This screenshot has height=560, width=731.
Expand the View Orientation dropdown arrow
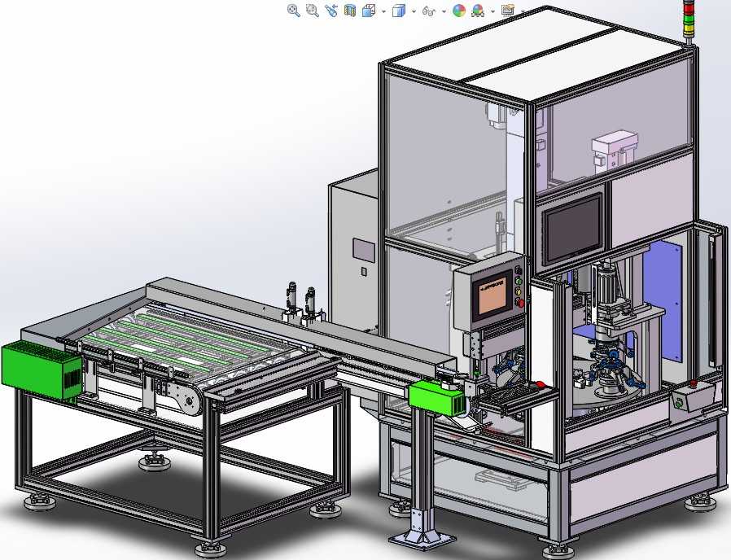[383, 11]
